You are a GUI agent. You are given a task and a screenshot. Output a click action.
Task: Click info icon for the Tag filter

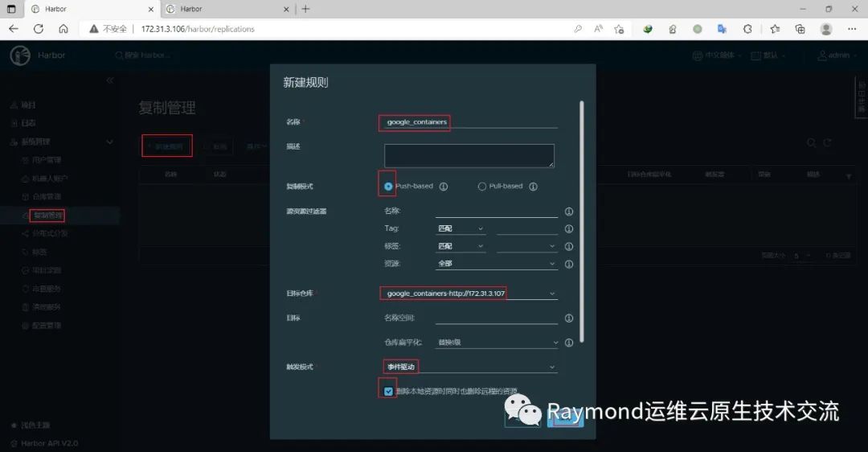coord(568,228)
